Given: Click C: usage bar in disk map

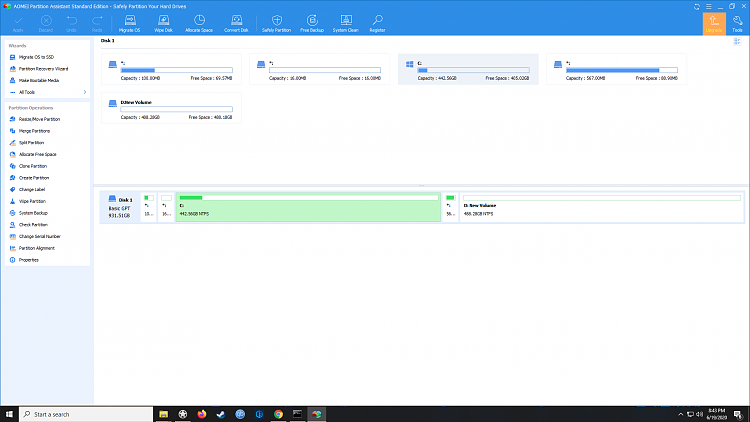Looking at the screenshot, I should (309, 198).
